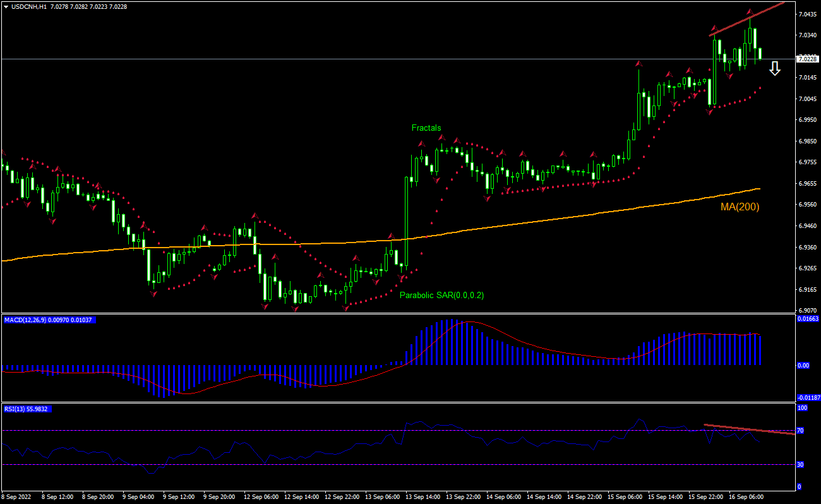This screenshot has width=821, height=504.
Task: Select the red divergence line in RSI panel
Action: pyautogui.click(x=748, y=429)
